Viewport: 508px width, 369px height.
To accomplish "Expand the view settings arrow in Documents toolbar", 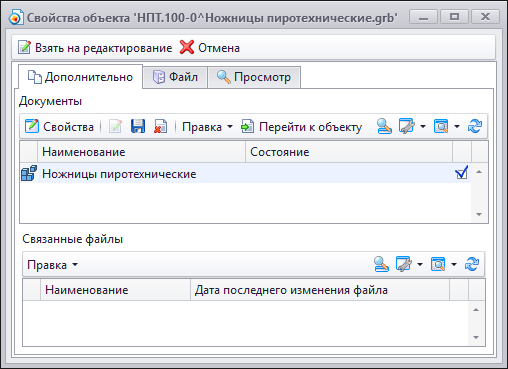I will 423,127.
